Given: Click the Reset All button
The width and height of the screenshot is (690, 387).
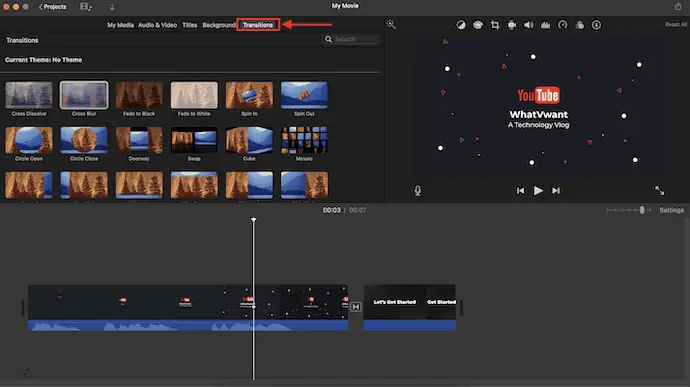Looking at the screenshot, I should [676, 25].
